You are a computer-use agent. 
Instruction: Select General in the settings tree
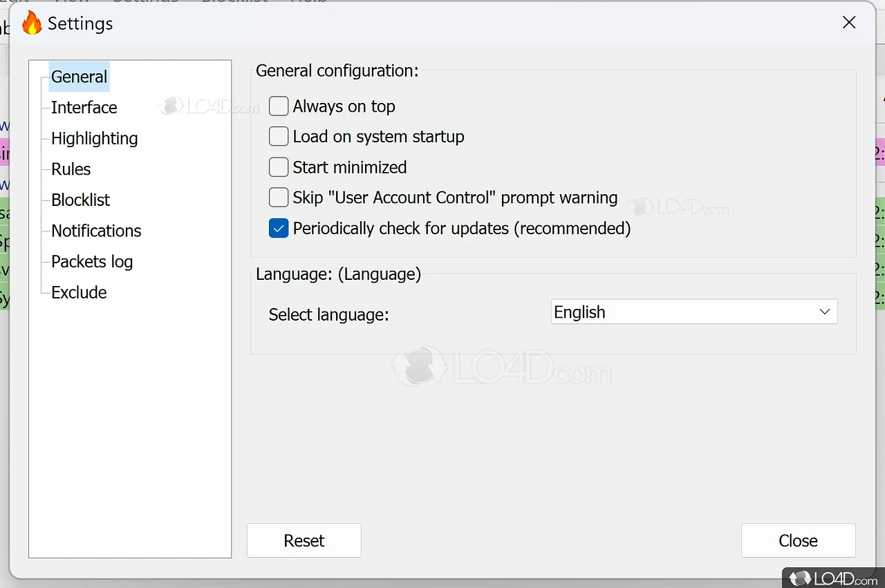click(x=79, y=77)
